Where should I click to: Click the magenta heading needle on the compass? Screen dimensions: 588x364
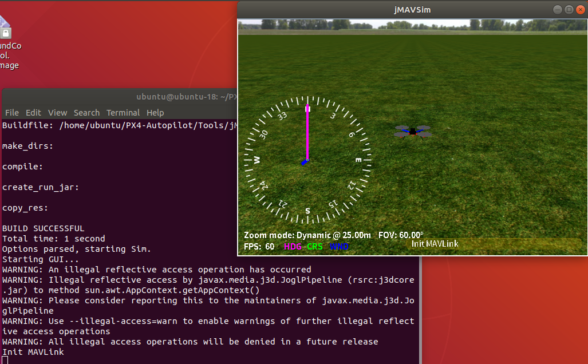coord(307,133)
